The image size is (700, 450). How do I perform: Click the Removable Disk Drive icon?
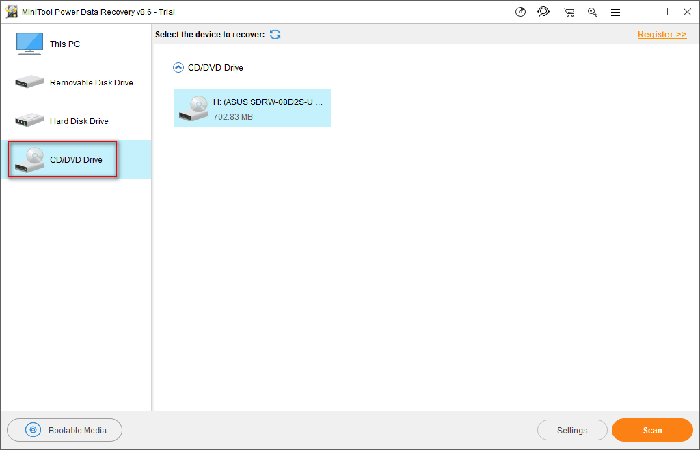click(x=29, y=82)
